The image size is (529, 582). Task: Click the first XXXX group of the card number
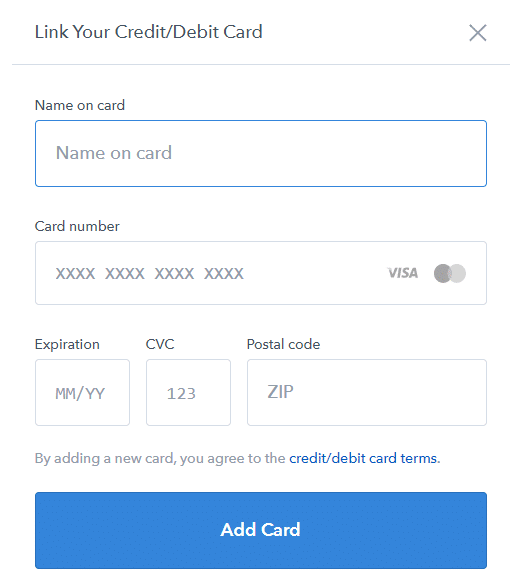[x=75, y=274]
